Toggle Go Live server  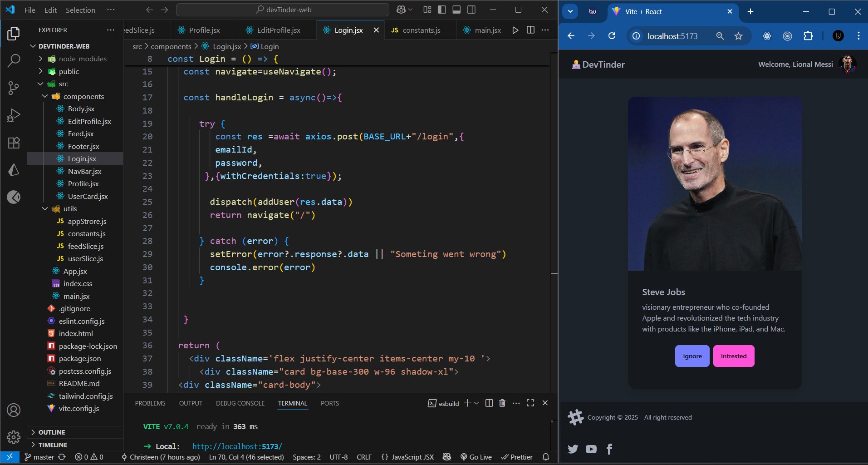tap(476, 457)
